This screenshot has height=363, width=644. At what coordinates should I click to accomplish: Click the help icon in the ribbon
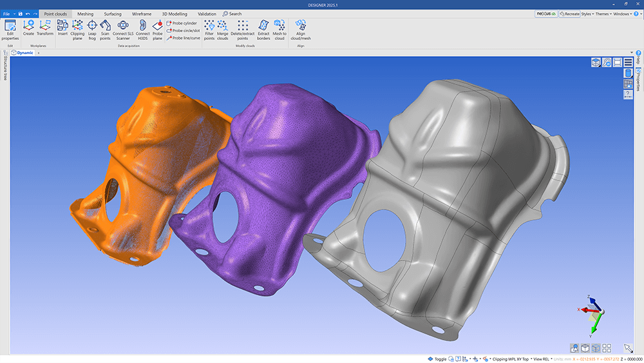[x=636, y=14]
